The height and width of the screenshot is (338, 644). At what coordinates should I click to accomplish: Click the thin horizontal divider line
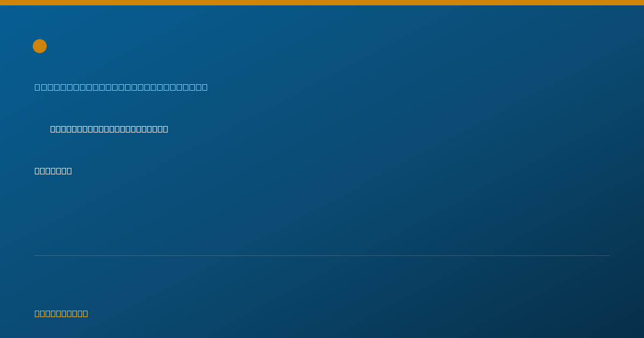click(x=322, y=255)
